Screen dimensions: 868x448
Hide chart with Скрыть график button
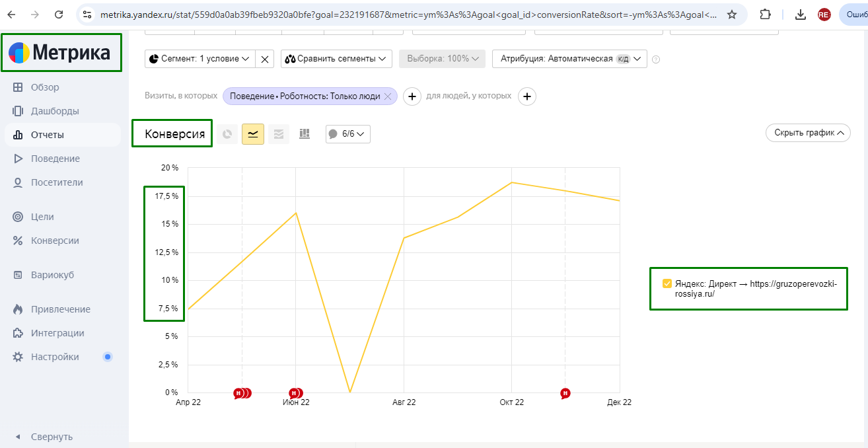808,133
